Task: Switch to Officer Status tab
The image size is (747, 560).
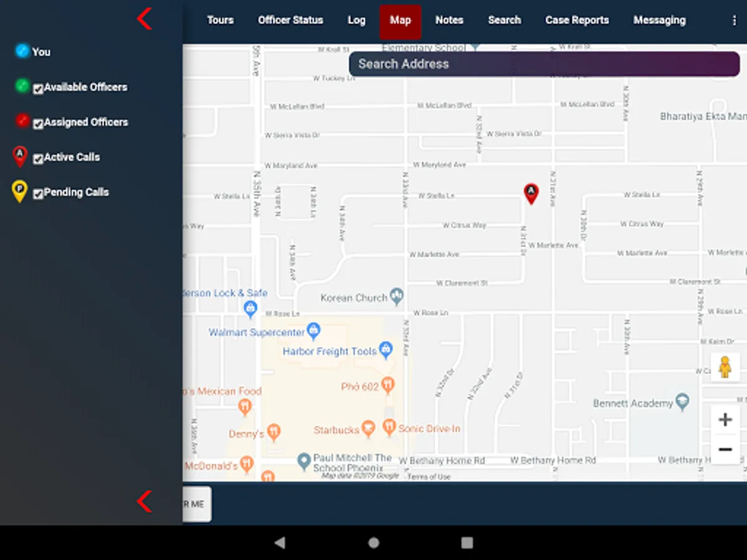Action: coord(291,20)
